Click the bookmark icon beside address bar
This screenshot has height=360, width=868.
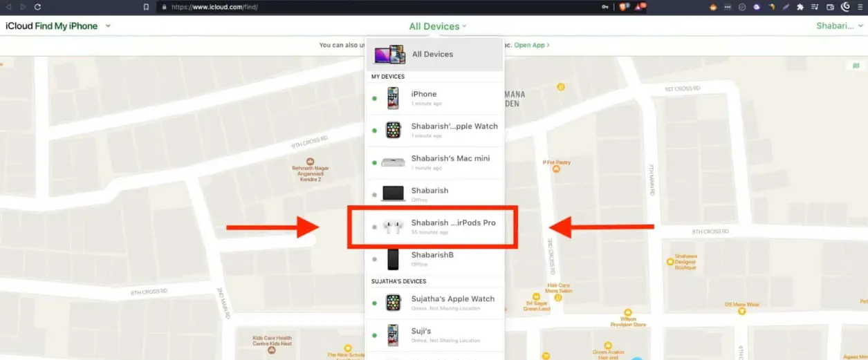pos(146,7)
